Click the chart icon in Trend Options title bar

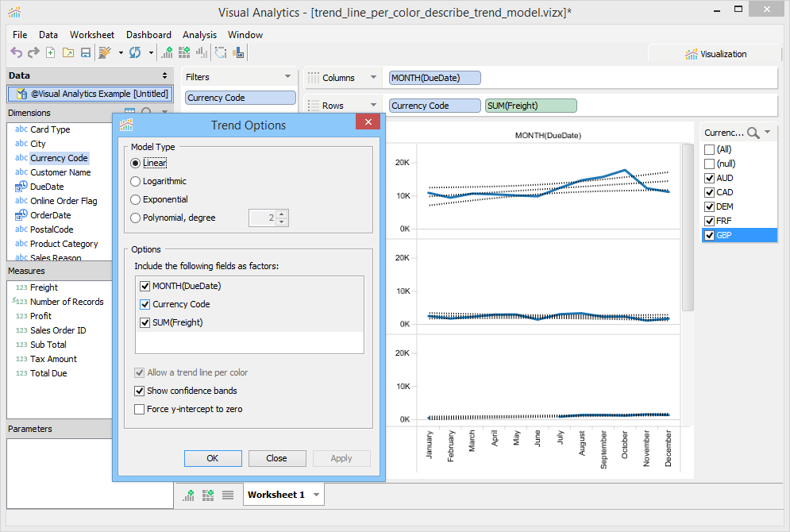(126, 125)
